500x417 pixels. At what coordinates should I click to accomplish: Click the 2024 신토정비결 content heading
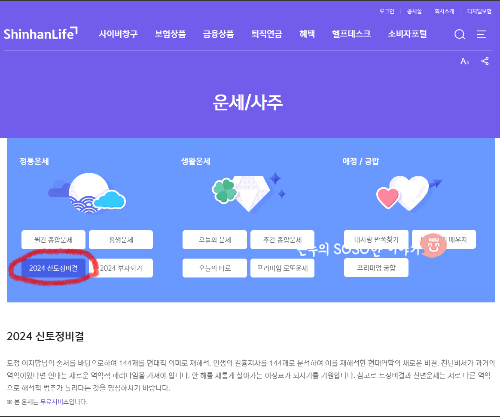(x=45, y=336)
